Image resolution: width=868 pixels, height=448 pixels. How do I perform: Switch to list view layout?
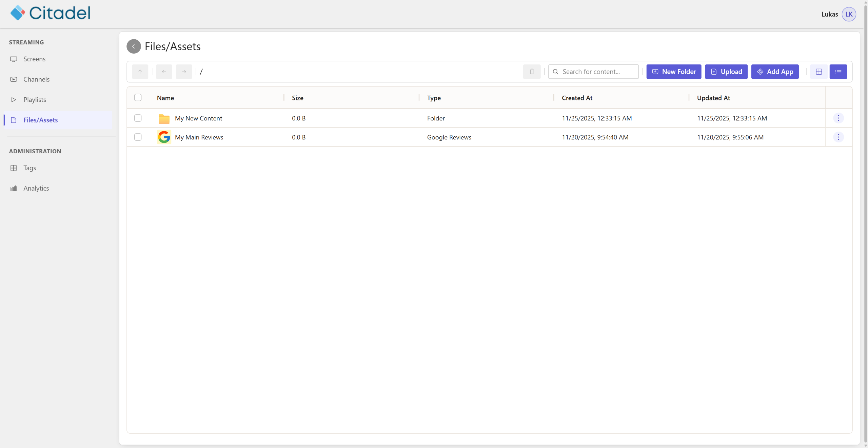pyautogui.click(x=838, y=72)
